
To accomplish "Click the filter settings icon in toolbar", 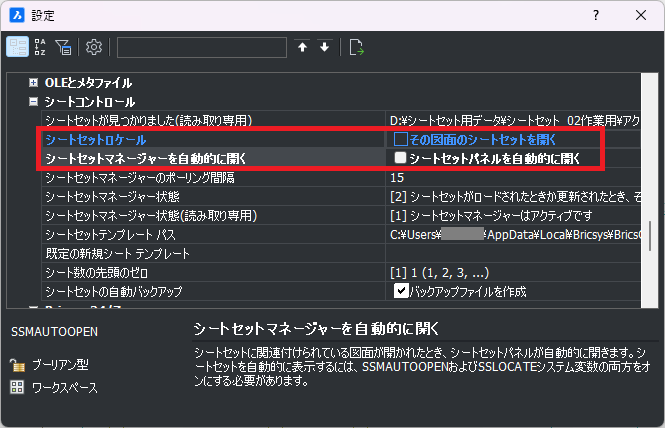I will point(64,47).
